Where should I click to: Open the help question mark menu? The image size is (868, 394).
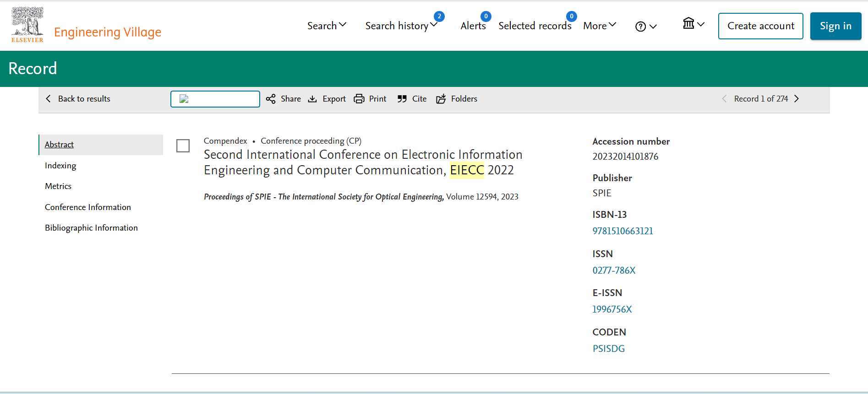coord(640,27)
